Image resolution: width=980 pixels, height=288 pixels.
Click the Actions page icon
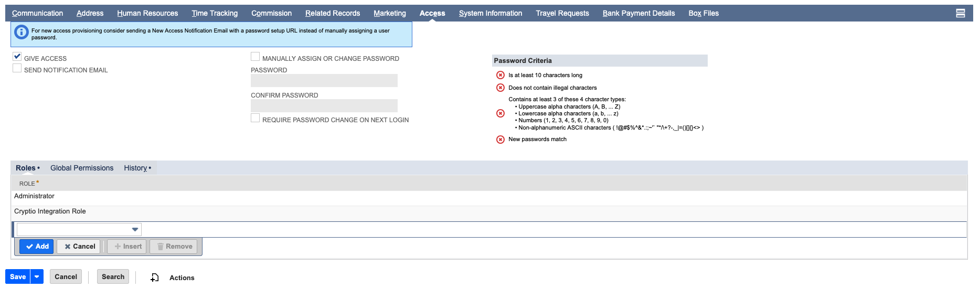coord(154,278)
